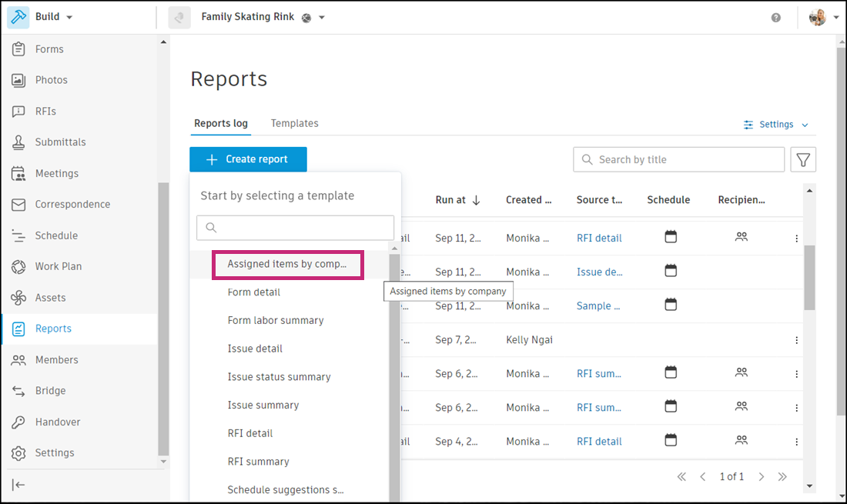Open the Photos module
This screenshot has height=504, width=847.
tap(51, 80)
